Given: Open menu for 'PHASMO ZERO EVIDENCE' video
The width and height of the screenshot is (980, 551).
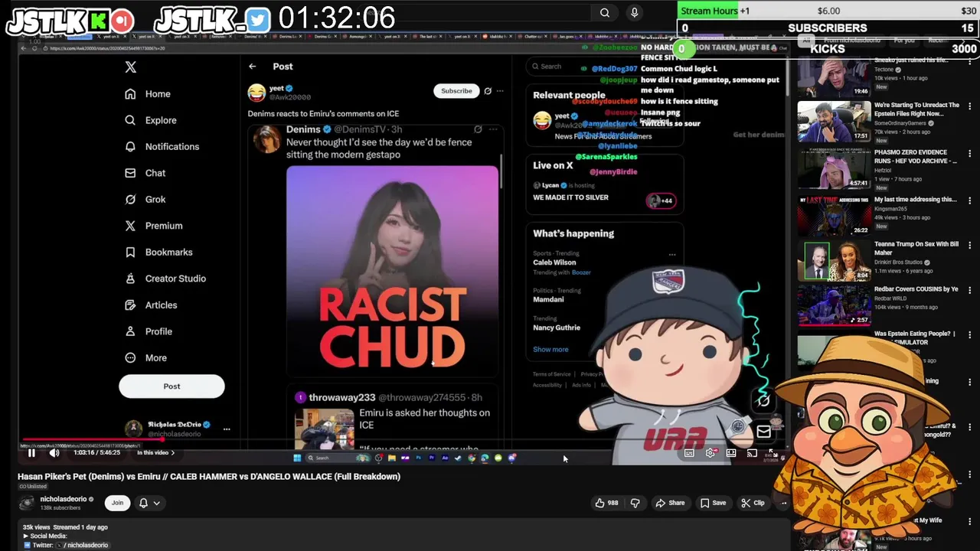Looking at the screenshot, I should point(970,152).
